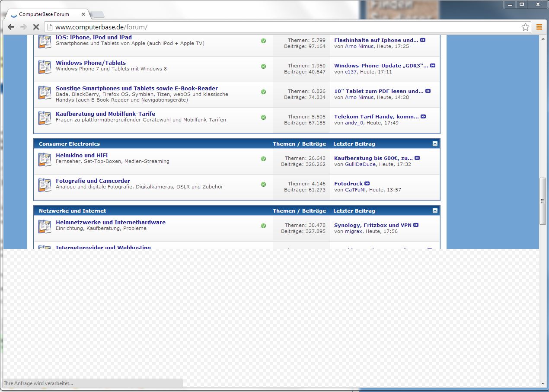The height and width of the screenshot is (392, 549).
Task: Open Sonstige Smartphones und Tablets sowie E-Book-Reader
Action: 137,88
